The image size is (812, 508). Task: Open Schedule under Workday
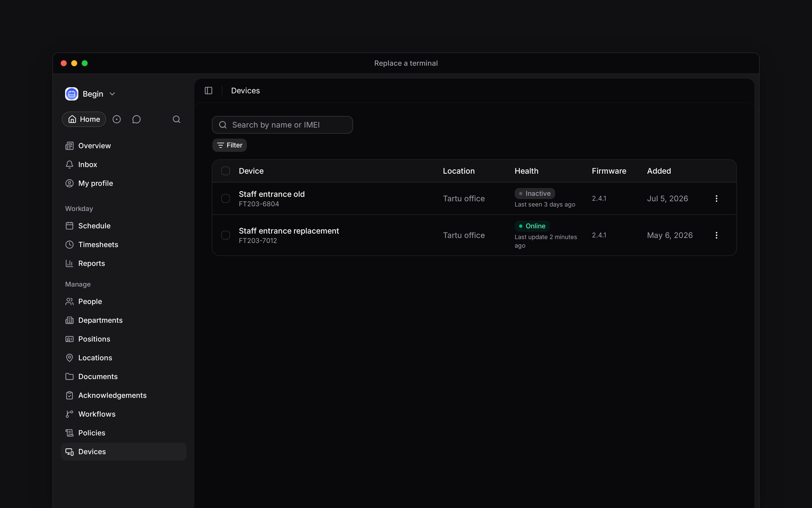(x=123, y=226)
